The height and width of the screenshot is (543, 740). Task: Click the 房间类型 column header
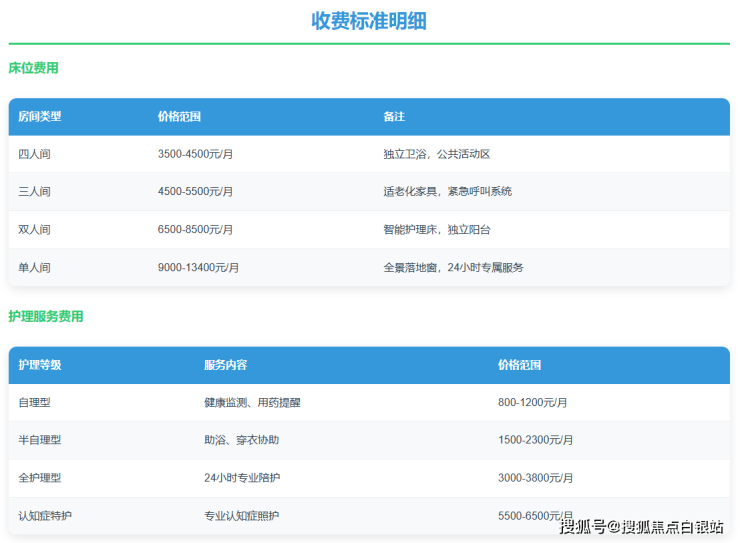pyautogui.click(x=40, y=116)
